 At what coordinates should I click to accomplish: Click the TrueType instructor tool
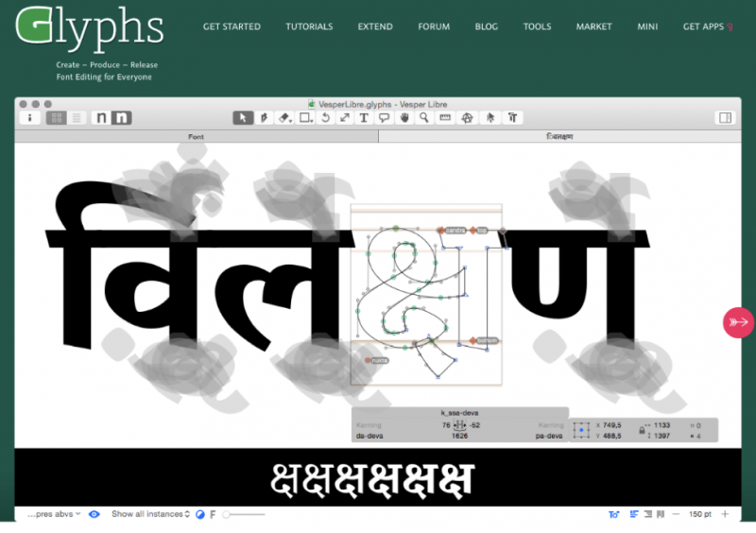512,118
